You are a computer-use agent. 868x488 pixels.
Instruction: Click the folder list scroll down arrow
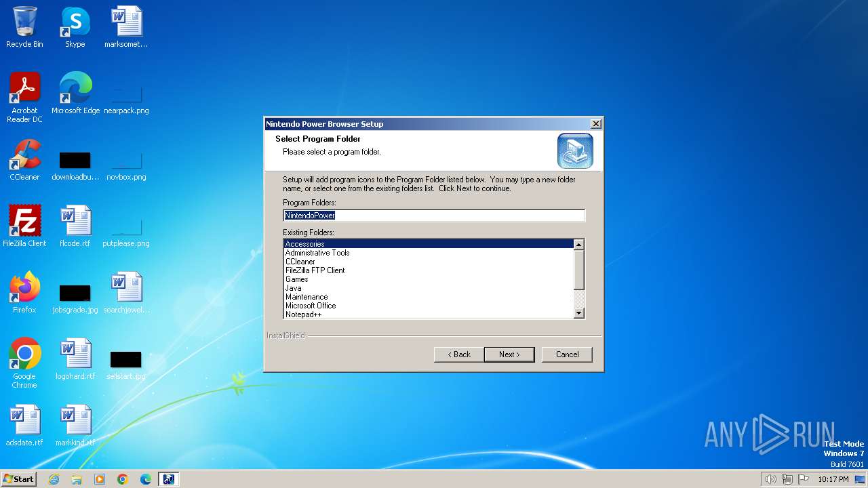pyautogui.click(x=579, y=313)
